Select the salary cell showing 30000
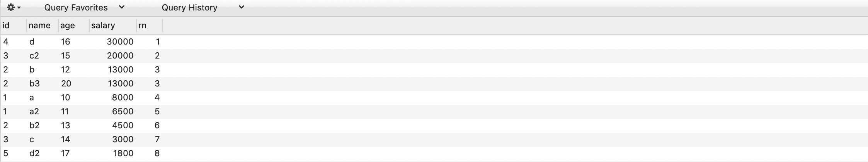The image size is (868, 162). tap(112, 42)
